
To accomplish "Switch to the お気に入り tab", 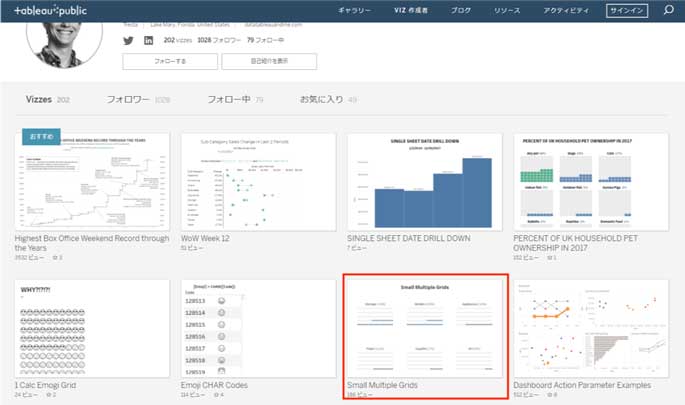I will click(322, 100).
